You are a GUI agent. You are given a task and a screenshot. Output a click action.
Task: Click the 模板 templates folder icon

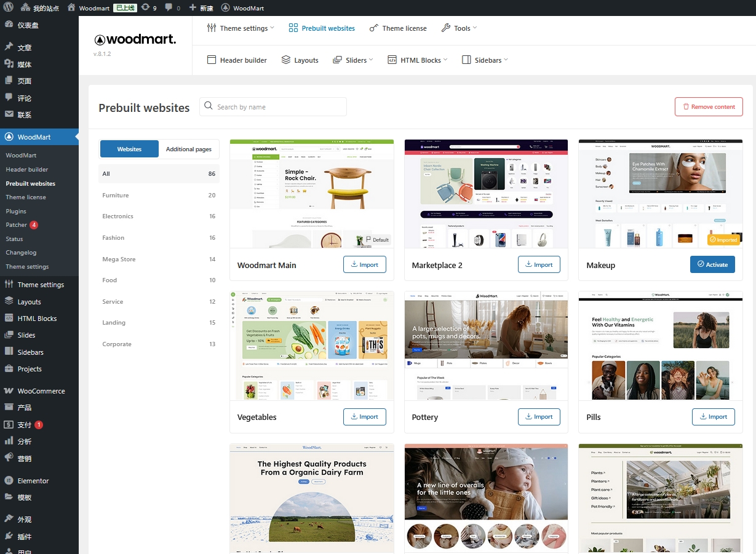(9, 497)
